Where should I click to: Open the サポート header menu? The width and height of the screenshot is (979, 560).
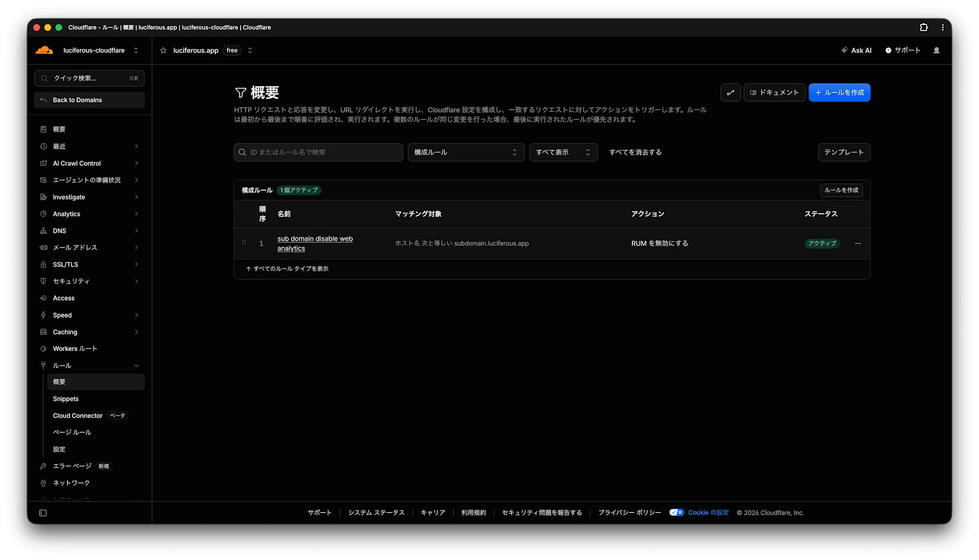point(903,50)
